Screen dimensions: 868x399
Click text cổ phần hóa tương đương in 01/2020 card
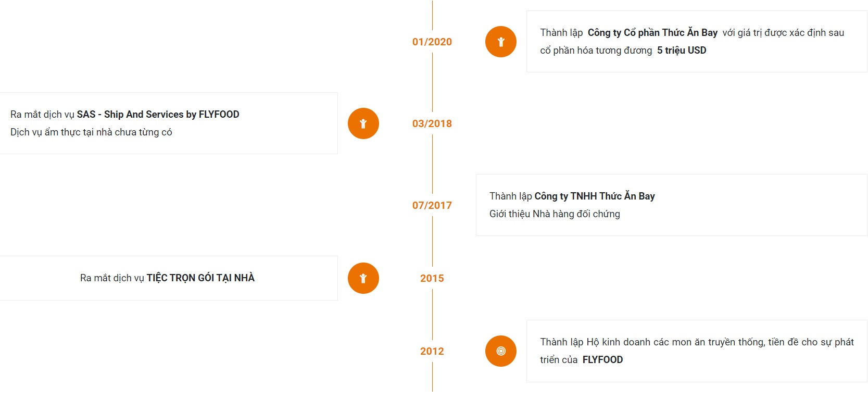pyautogui.click(x=596, y=50)
